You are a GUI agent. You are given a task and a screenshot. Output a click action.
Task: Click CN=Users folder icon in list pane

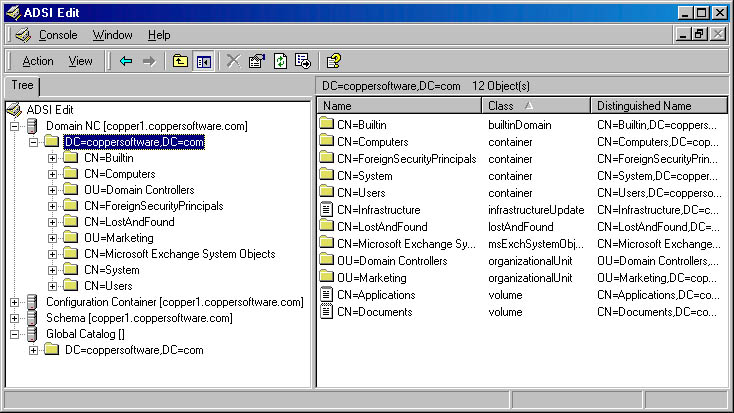pos(327,192)
